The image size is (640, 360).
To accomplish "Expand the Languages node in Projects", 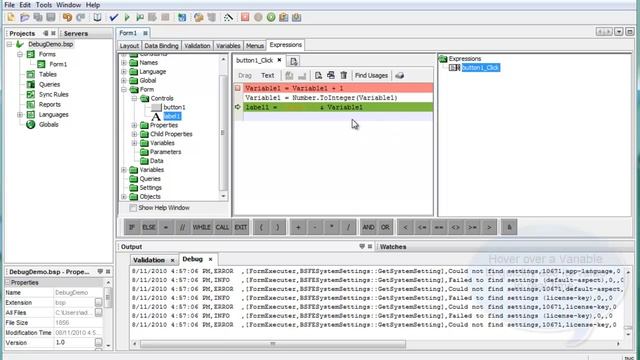I will coord(20,115).
